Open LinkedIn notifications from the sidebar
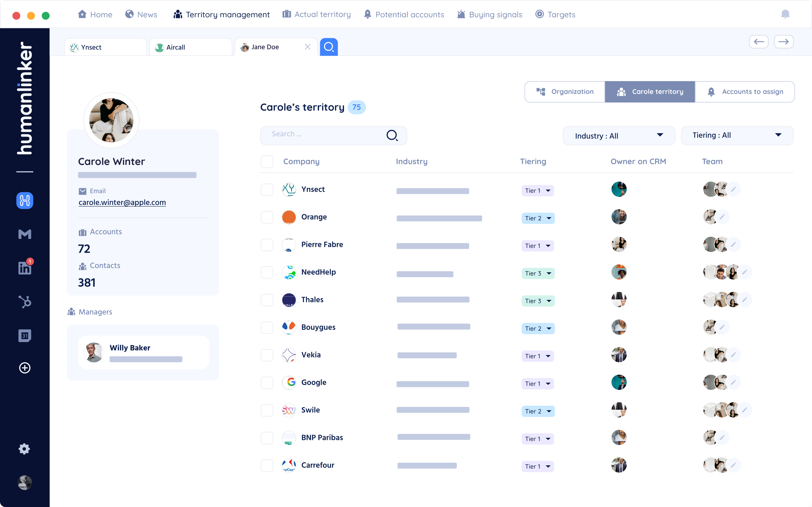 (24, 268)
